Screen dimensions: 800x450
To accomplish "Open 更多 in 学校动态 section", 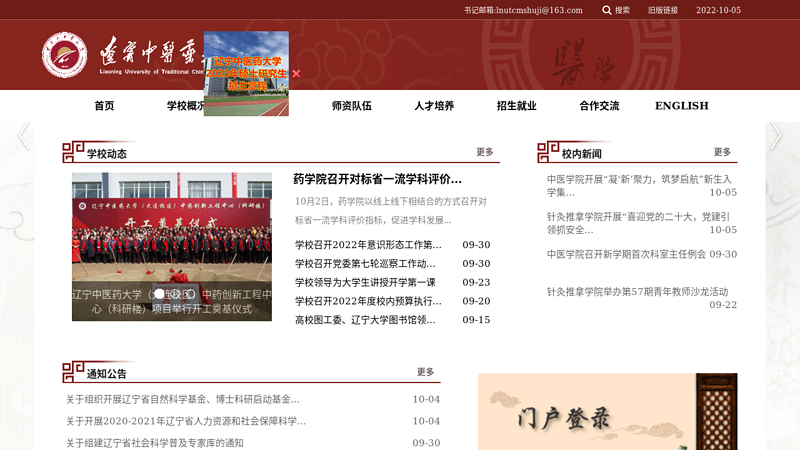I will coord(485,152).
